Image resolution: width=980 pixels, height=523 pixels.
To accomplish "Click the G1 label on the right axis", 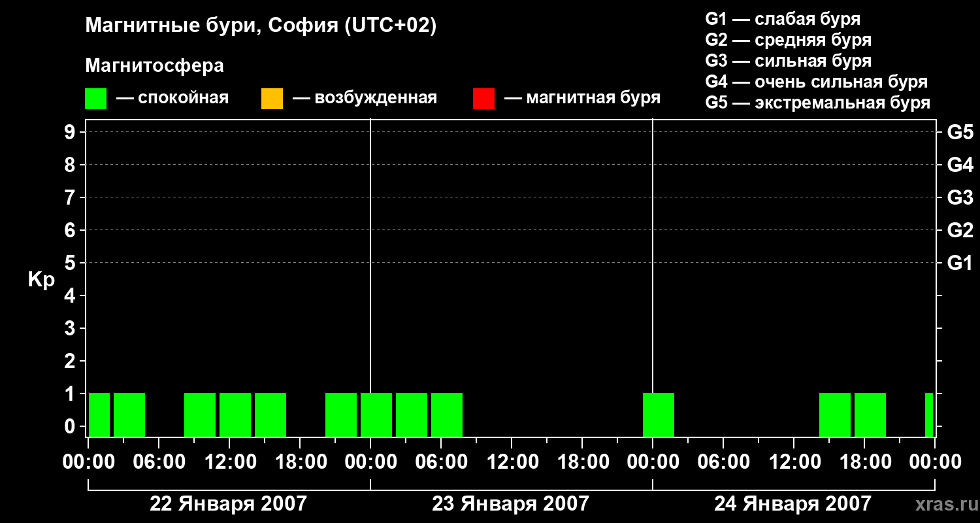I will (x=960, y=263).
